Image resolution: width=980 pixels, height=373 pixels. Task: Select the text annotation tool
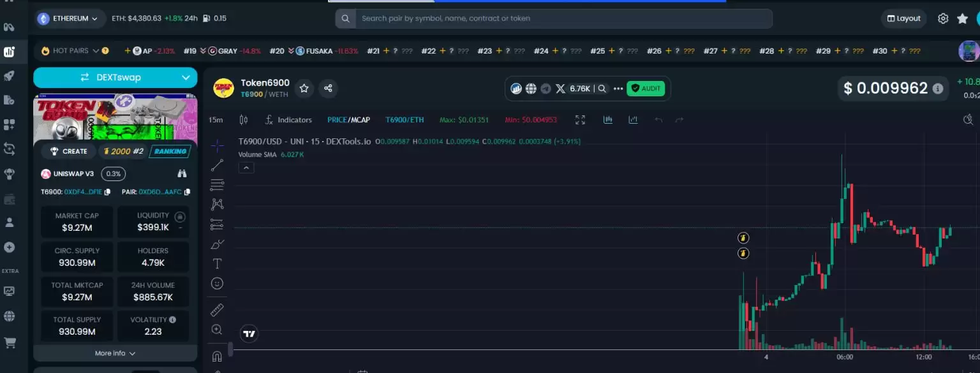pos(217,263)
